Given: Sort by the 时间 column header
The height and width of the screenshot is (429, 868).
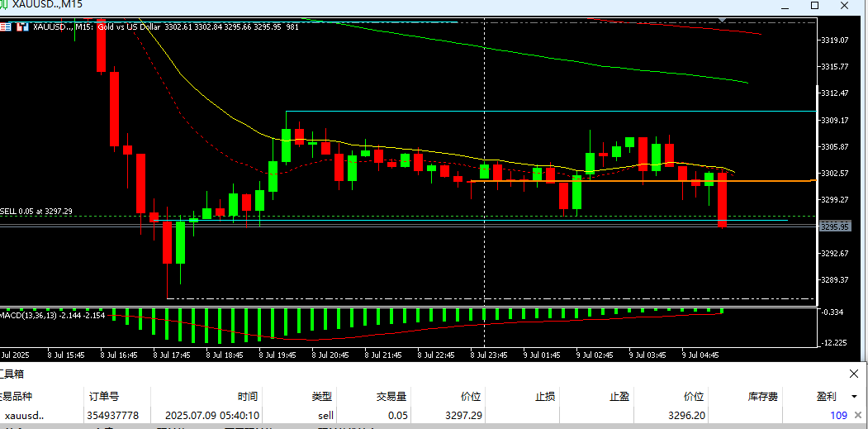Looking at the screenshot, I should [248, 396].
